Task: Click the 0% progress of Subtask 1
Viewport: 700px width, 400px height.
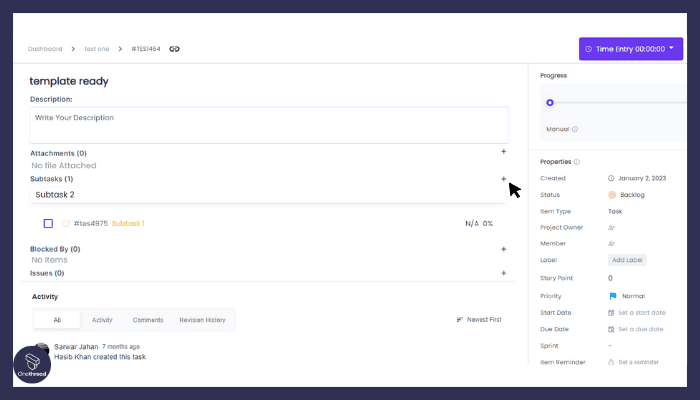Action: (488, 224)
